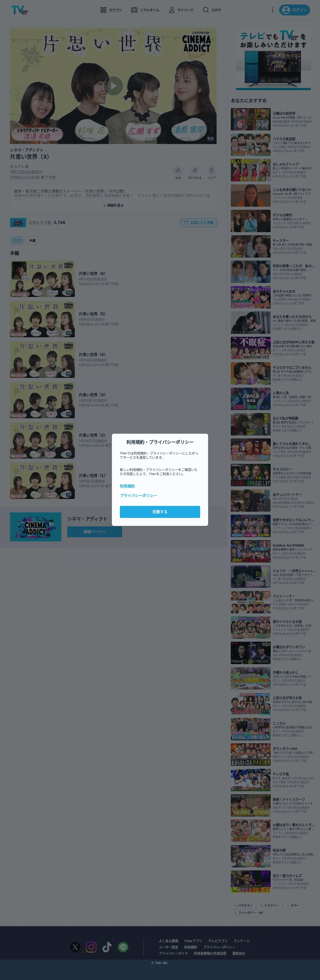The image size is (320, 980).
Task: Click the small Cinema Addict icon beside お気に入り数
Action: [x=18, y=222]
